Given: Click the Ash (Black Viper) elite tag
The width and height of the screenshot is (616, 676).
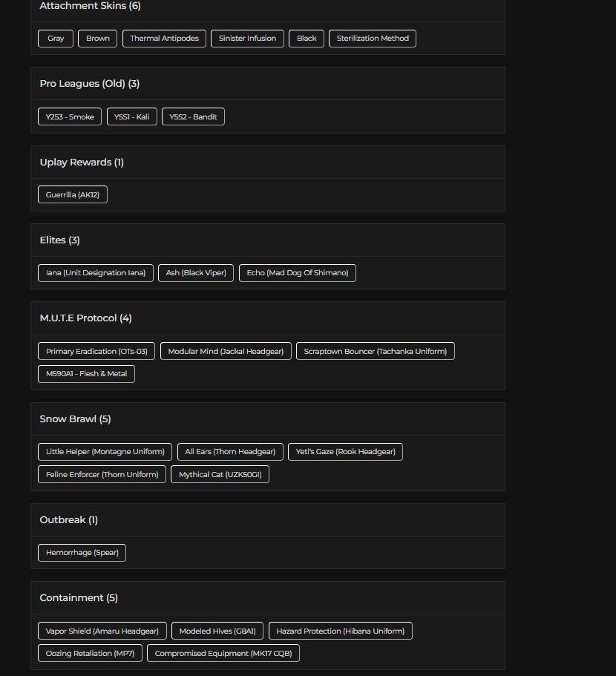Looking at the screenshot, I should point(196,273).
